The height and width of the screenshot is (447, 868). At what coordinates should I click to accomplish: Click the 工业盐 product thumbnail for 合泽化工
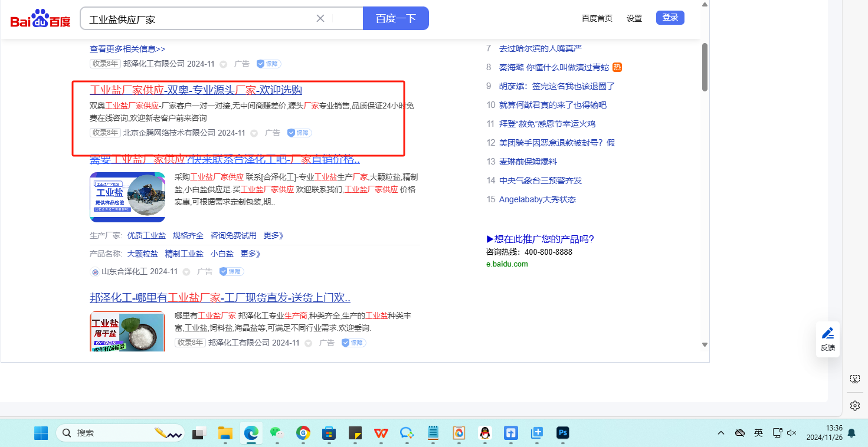tap(127, 197)
